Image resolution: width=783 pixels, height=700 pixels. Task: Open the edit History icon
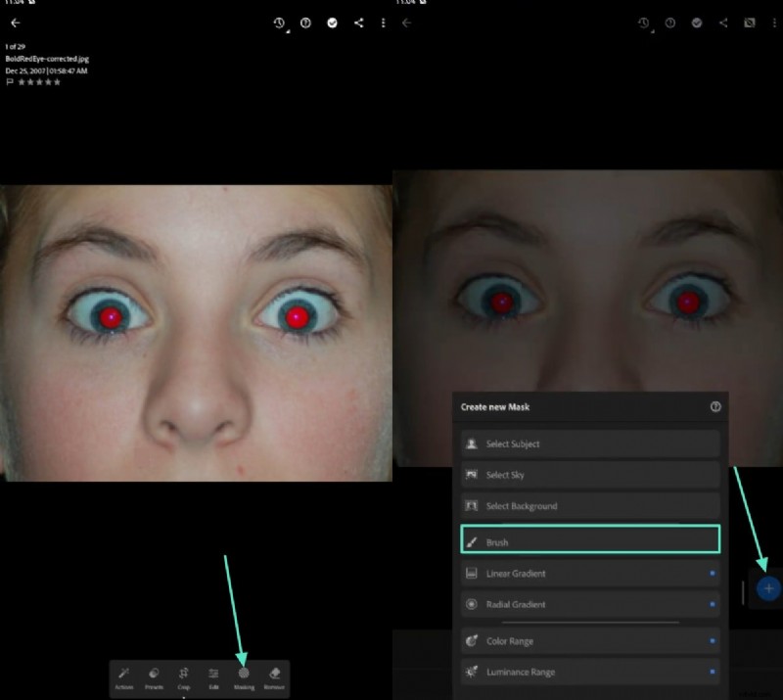[x=279, y=22]
